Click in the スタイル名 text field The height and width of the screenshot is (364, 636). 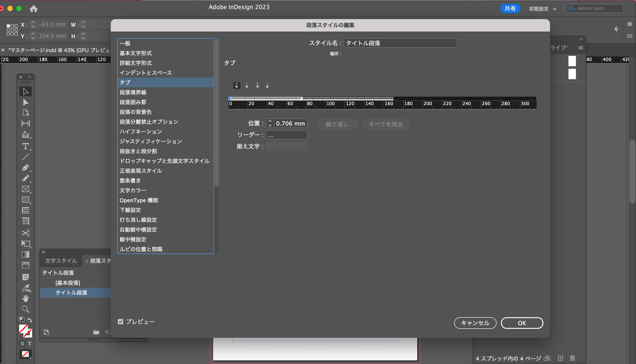coord(400,43)
